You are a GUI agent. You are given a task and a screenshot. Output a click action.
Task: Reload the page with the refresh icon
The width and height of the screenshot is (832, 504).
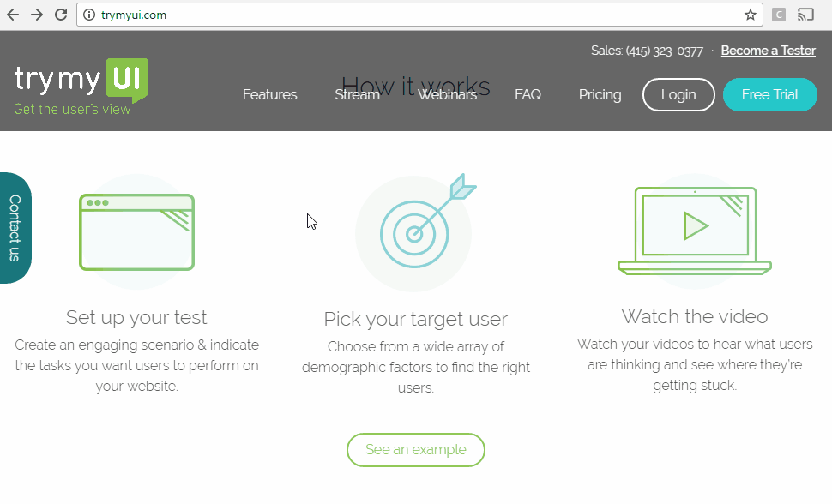(x=61, y=15)
